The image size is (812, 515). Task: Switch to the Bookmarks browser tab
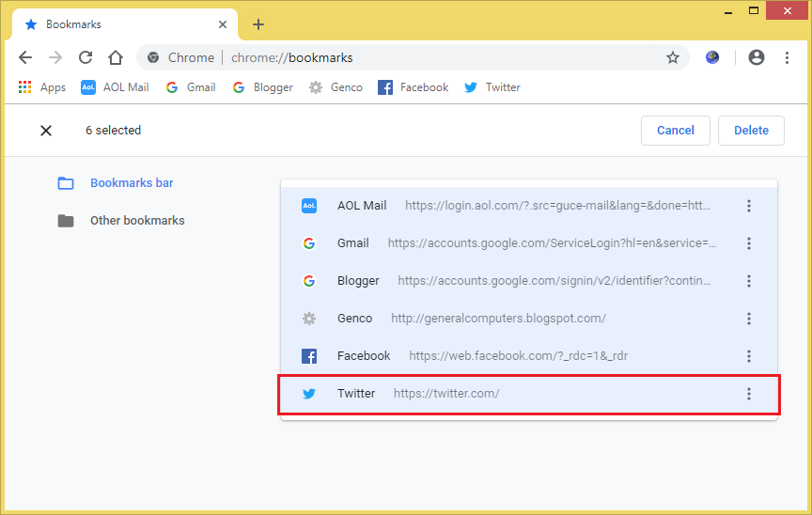pyautogui.click(x=124, y=24)
